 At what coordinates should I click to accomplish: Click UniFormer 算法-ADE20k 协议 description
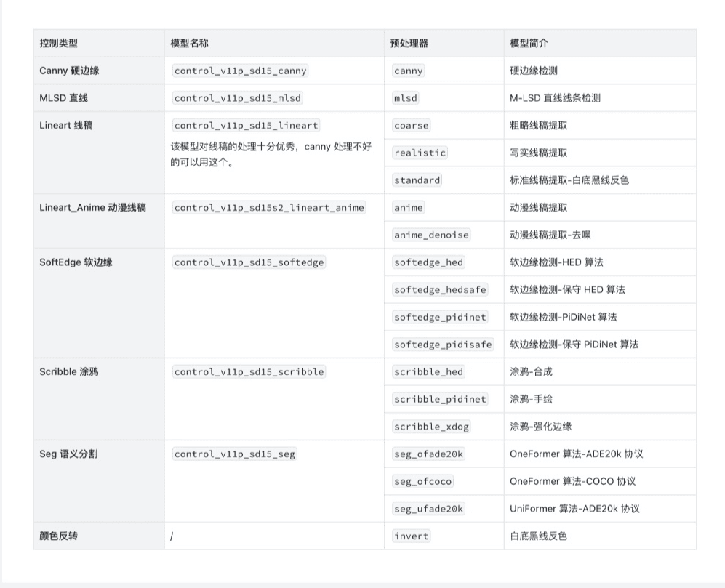(574, 509)
